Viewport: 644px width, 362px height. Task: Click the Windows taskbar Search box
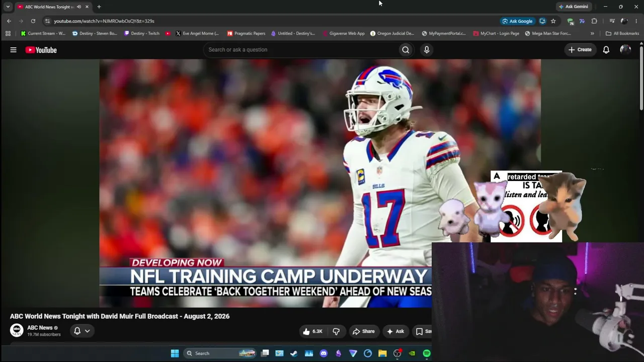(x=219, y=353)
